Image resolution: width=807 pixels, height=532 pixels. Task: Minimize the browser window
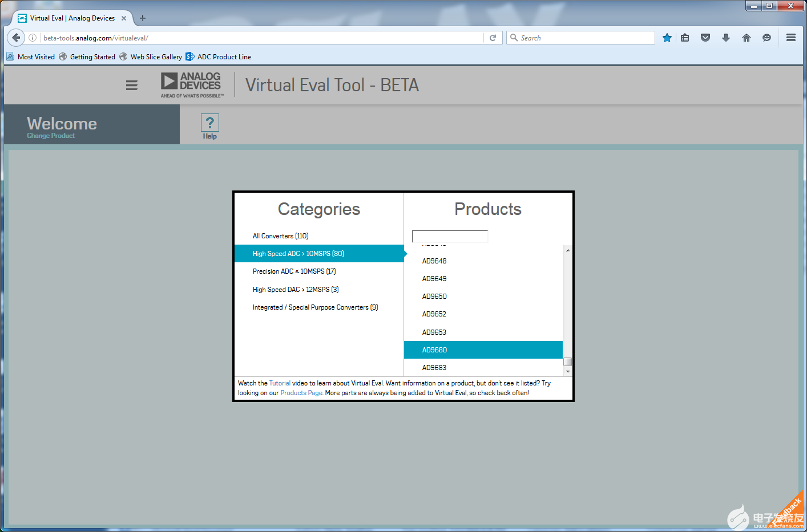pyautogui.click(x=753, y=6)
